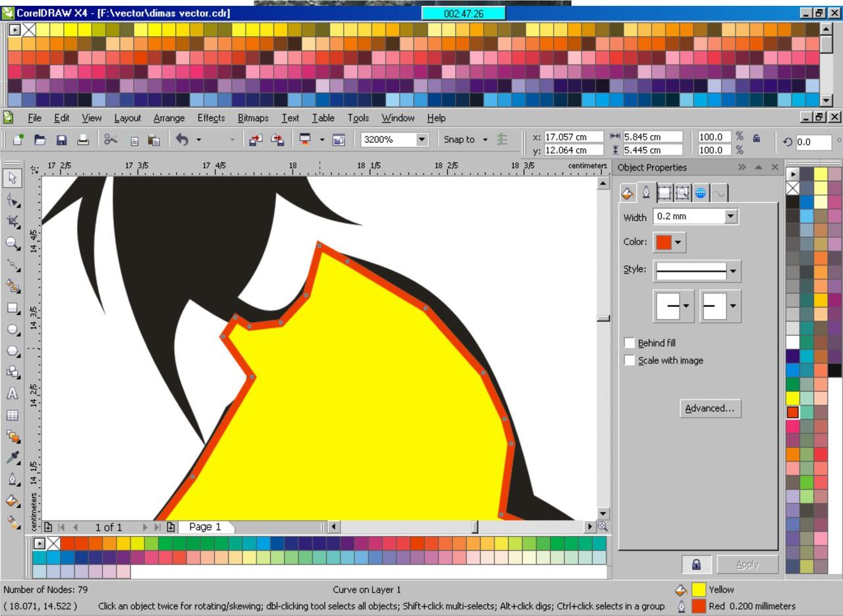The height and width of the screenshot is (616, 843).
Task: Click the Copy icon
Action: pos(134,140)
